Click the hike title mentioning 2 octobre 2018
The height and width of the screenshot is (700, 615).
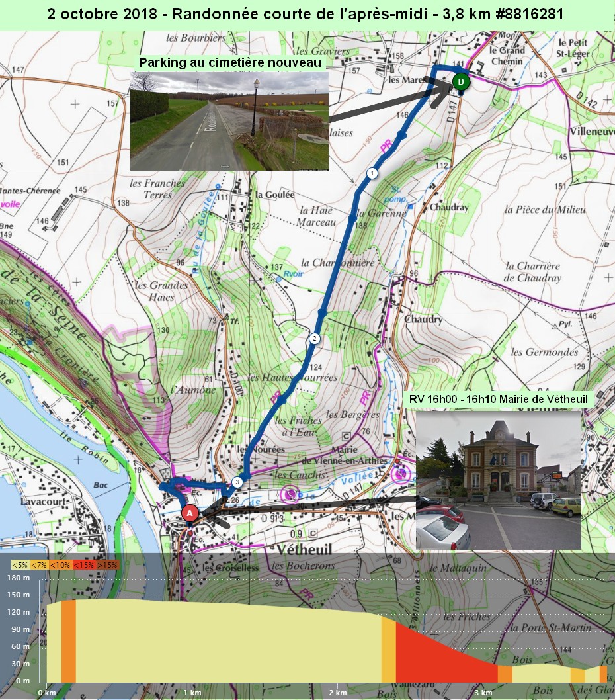coord(306,14)
